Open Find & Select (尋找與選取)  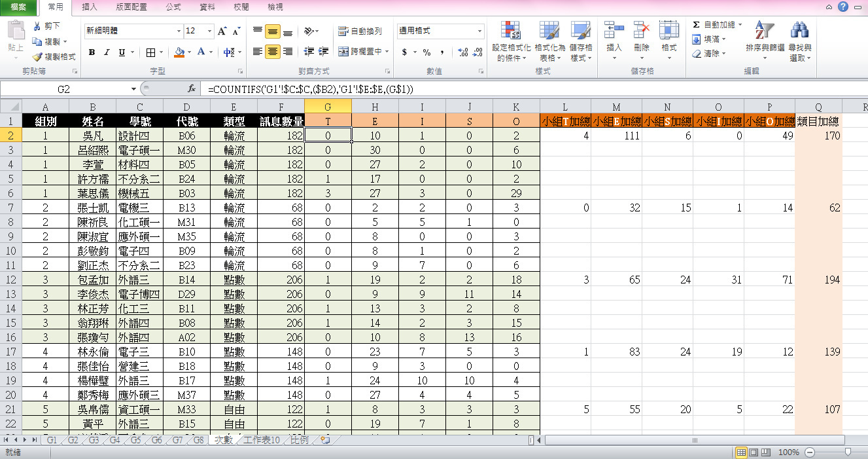(x=799, y=41)
